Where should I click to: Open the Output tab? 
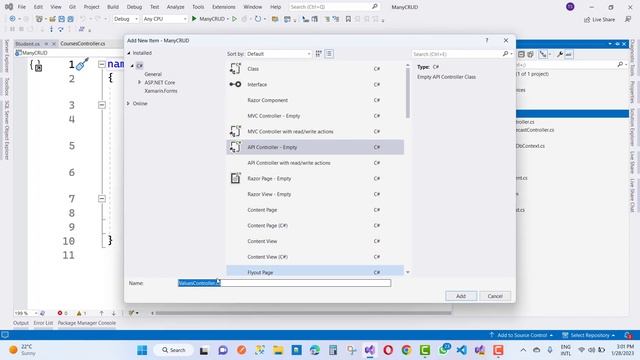[21, 323]
